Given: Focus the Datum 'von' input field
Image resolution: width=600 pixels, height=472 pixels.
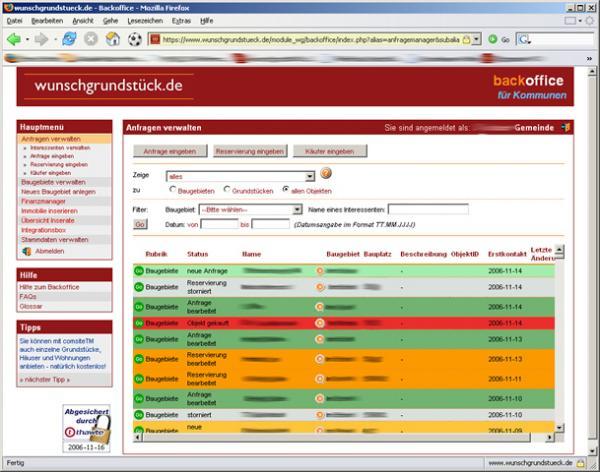Looking at the screenshot, I should coord(219,224).
